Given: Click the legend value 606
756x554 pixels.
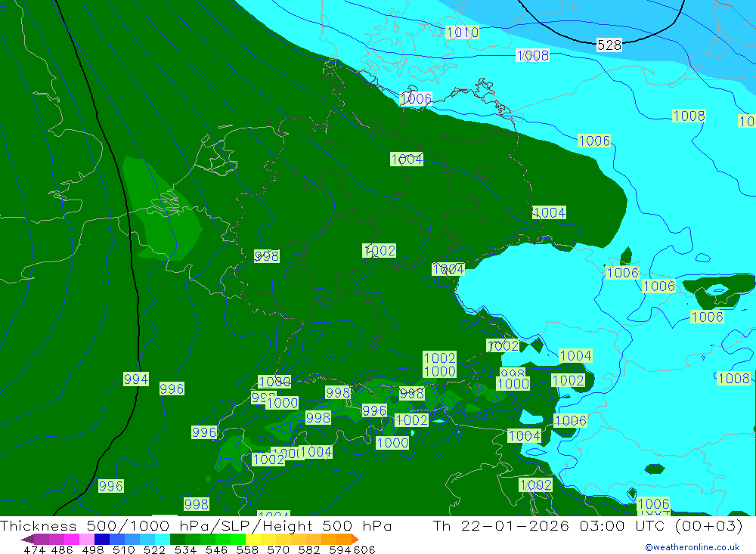Looking at the screenshot, I should coord(364,549).
